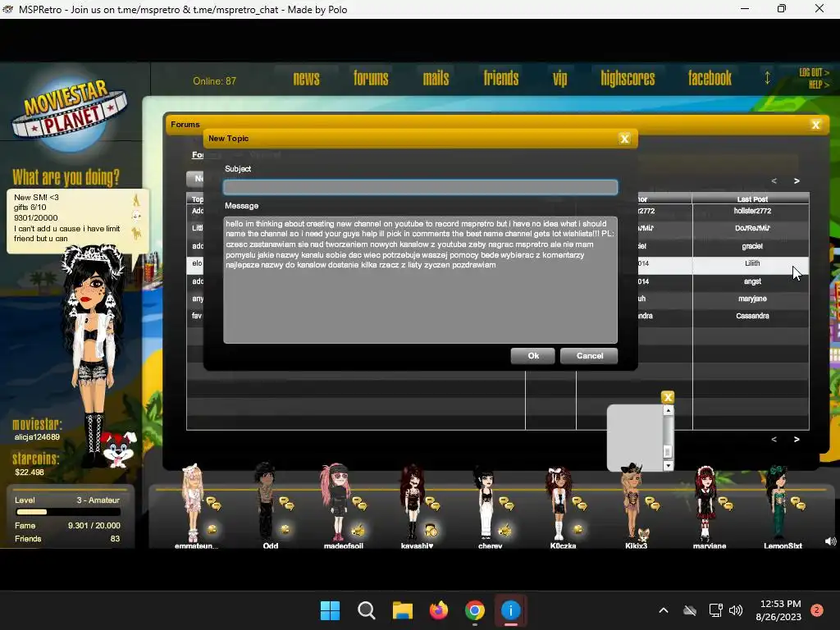Open chat with Odd friend

click(x=286, y=504)
